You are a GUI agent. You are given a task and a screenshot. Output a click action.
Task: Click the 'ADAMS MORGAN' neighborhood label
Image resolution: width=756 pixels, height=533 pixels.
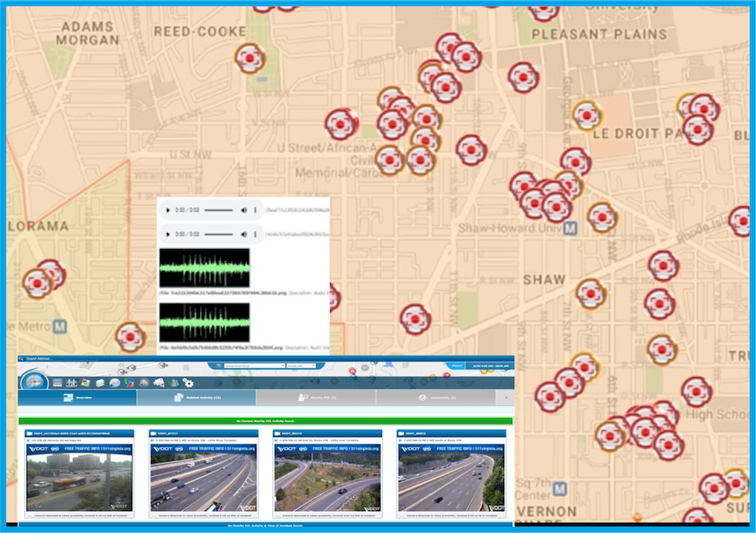pos(87,34)
